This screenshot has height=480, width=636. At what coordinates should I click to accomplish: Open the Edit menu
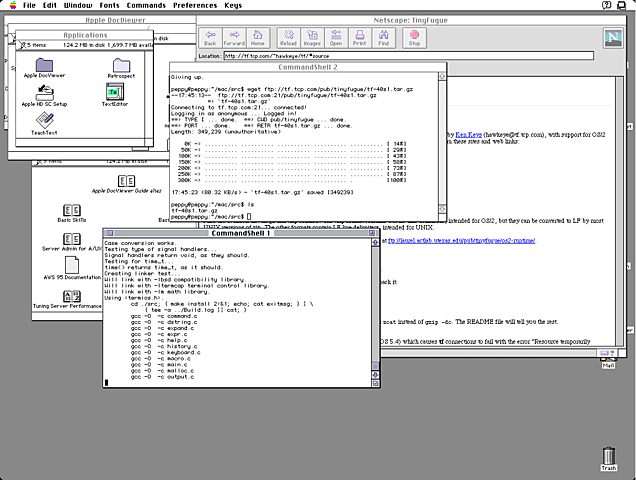pos(49,5)
